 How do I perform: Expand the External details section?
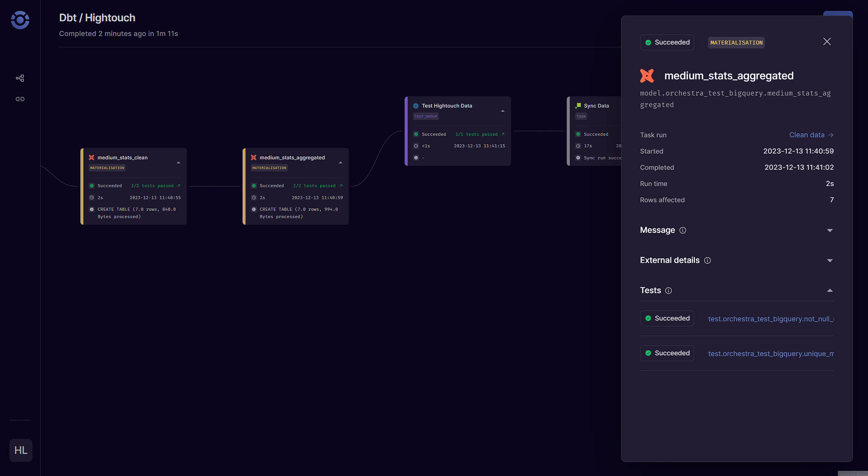(x=830, y=261)
